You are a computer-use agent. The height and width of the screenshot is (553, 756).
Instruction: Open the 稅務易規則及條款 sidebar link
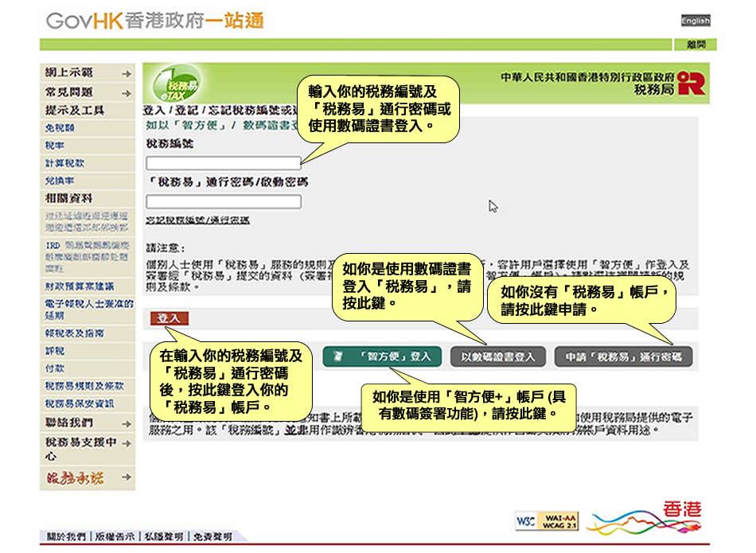point(84,386)
